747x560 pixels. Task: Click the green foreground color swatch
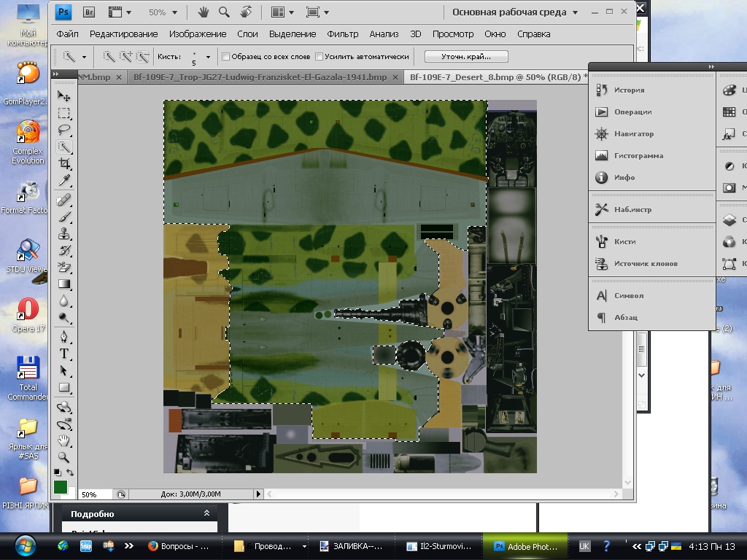(x=61, y=486)
